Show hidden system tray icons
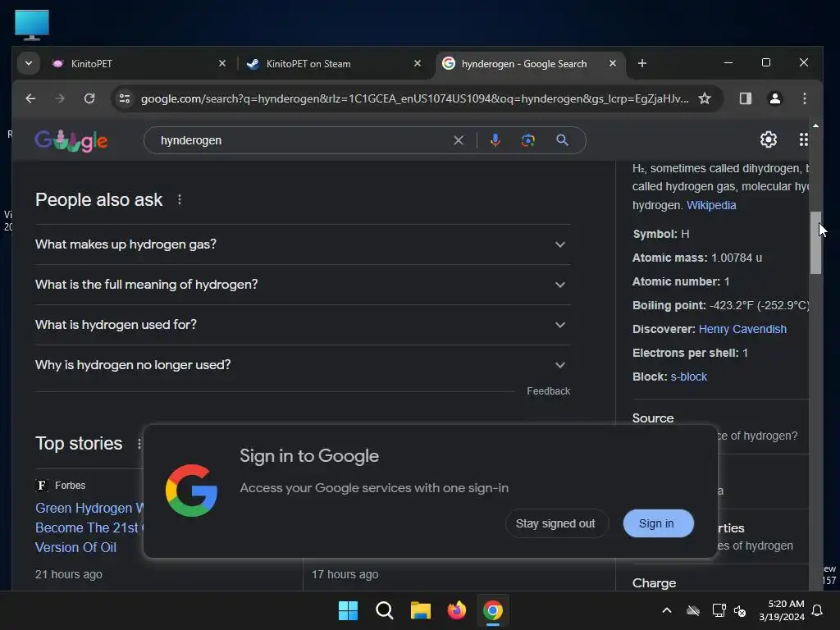Image resolution: width=840 pixels, height=630 pixels. [x=667, y=610]
